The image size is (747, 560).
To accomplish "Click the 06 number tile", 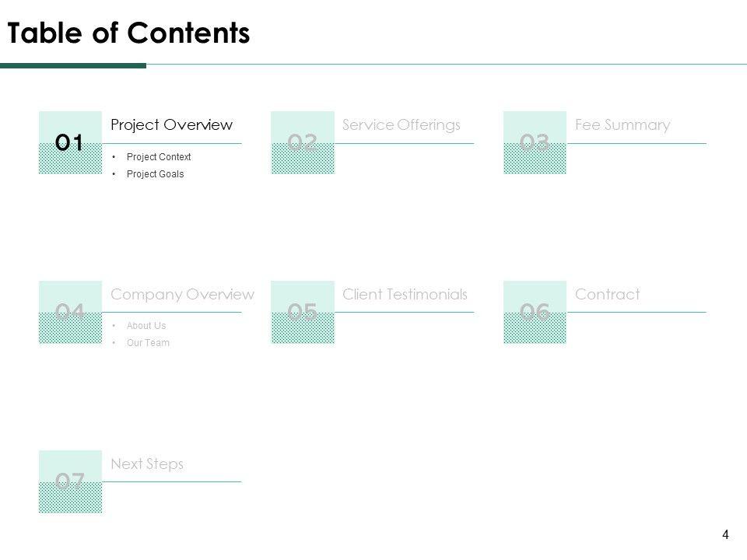I will click(535, 312).
